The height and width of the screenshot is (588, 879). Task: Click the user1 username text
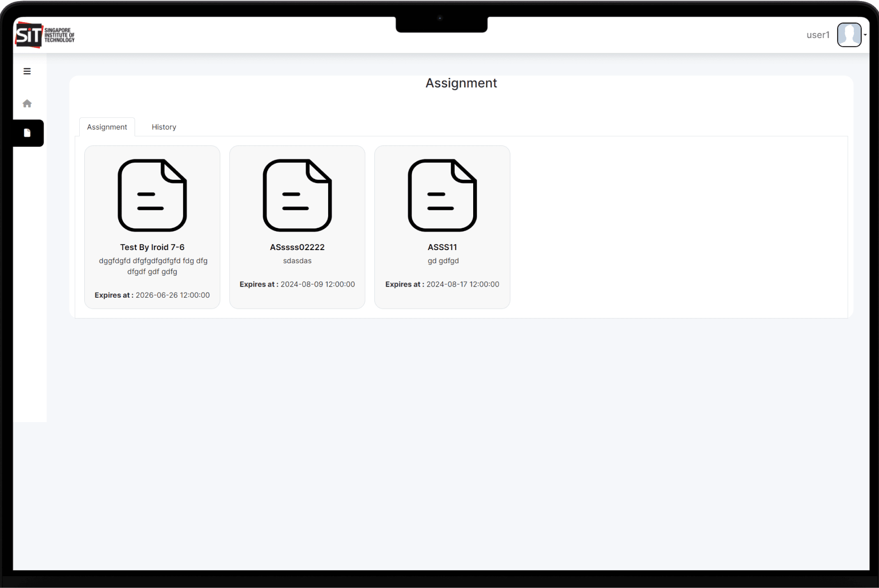point(818,35)
